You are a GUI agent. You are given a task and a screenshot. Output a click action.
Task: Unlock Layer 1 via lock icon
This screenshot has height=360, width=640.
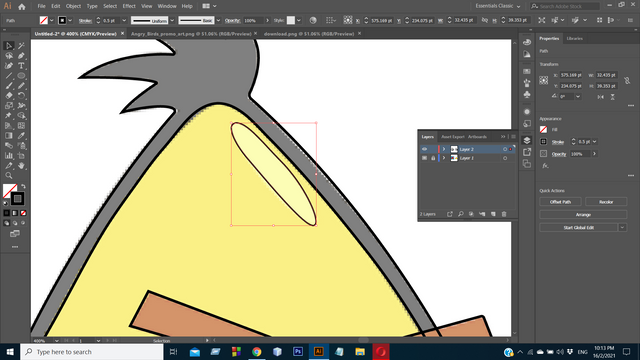[x=433, y=158]
